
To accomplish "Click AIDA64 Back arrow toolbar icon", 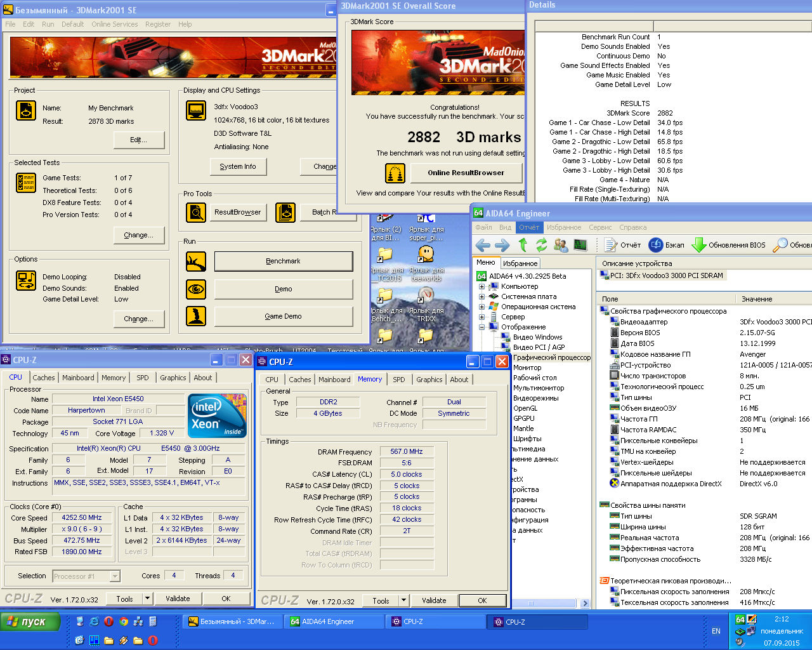I will [x=483, y=245].
